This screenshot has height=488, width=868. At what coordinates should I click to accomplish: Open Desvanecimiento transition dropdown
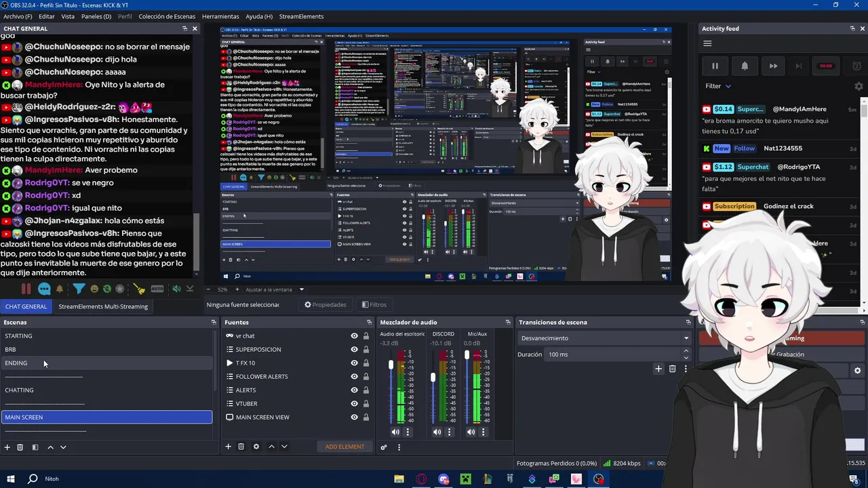(604, 338)
